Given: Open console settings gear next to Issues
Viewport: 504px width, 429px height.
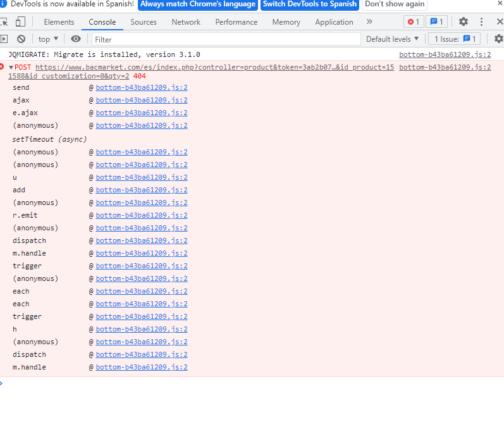Looking at the screenshot, I should click(x=498, y=39).
